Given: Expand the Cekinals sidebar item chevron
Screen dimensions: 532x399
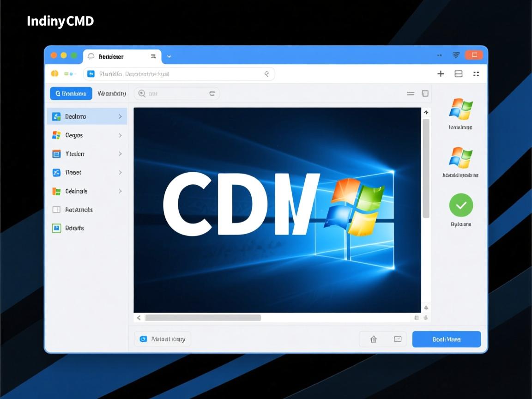Looking at the screenshot, I should coord(120,191).
